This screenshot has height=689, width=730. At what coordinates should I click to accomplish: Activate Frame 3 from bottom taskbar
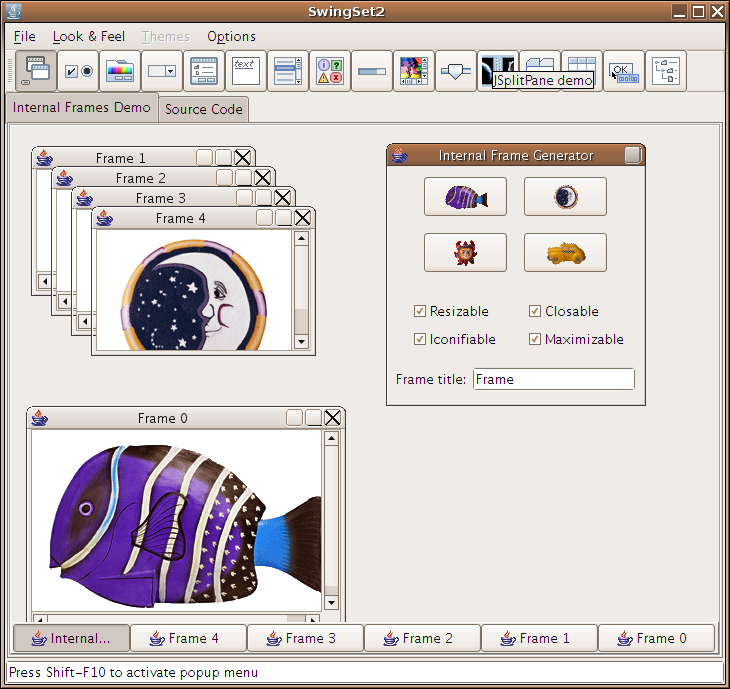click(305, 638)
